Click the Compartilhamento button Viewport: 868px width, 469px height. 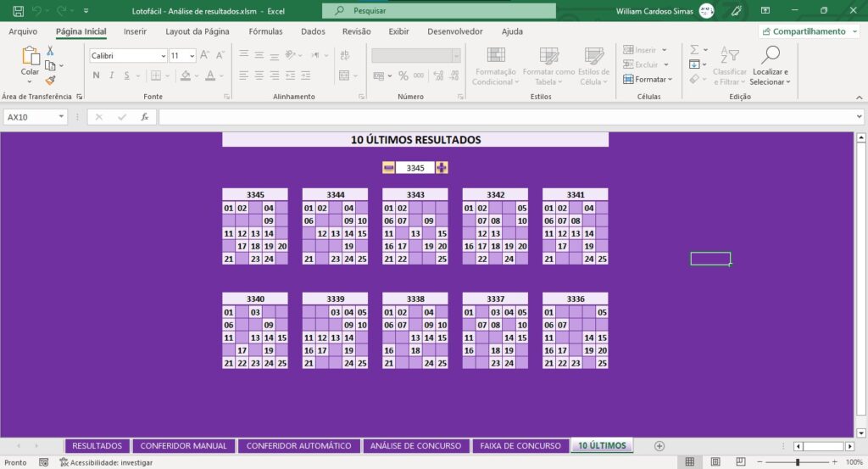809,31
